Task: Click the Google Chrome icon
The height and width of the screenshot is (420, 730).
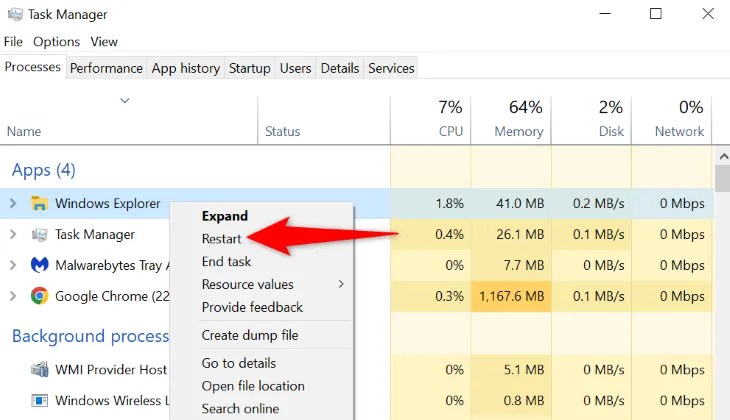Action: [x=40, y=296]
